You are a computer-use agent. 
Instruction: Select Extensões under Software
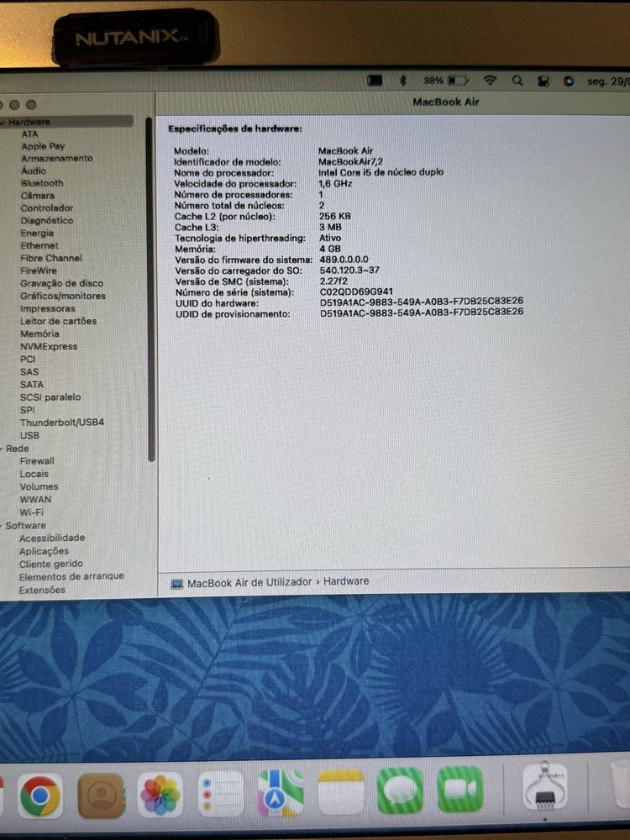coord(42,591)
